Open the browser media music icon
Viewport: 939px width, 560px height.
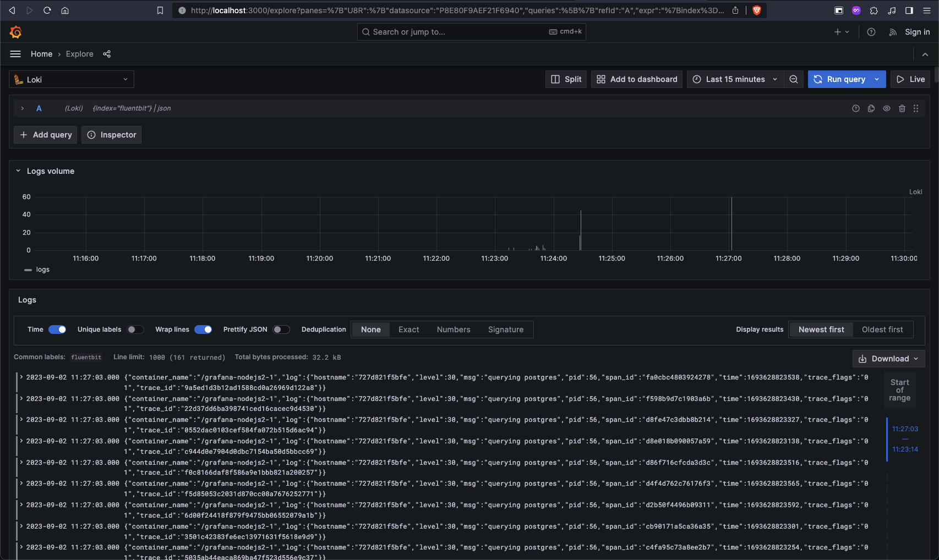tap(892, 10)
